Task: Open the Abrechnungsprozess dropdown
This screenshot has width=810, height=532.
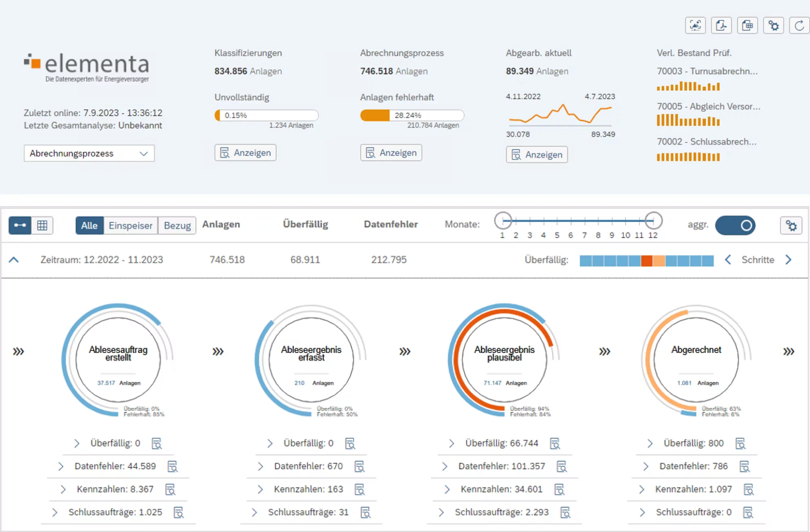Action: pos(89,153)
